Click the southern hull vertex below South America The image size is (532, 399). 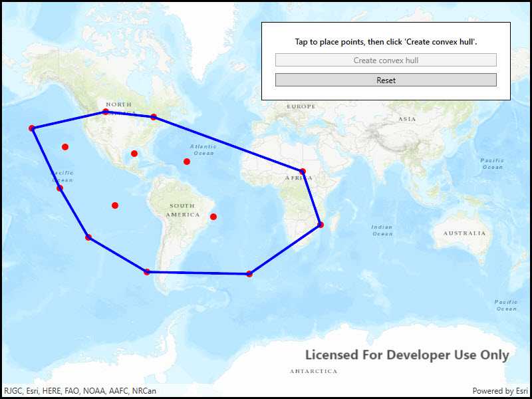(146, 271)
